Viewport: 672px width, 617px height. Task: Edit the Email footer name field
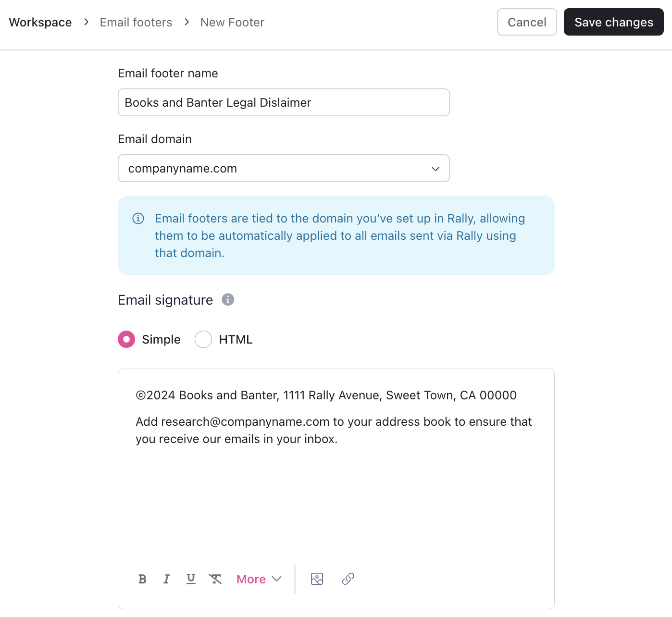(284, 103)
